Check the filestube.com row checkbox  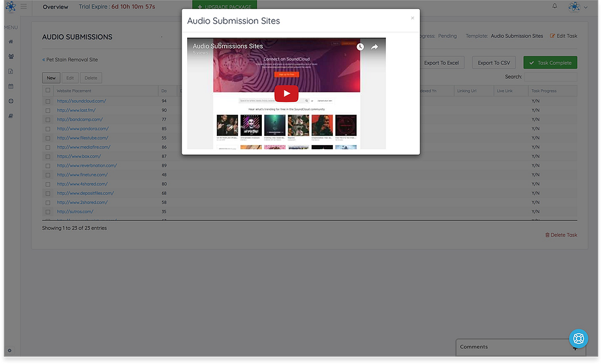(47, 138)
